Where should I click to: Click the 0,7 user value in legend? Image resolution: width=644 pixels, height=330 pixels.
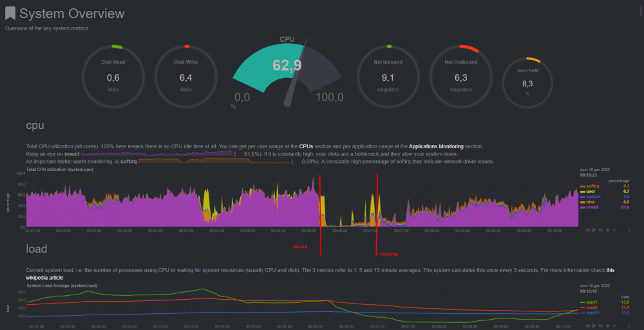628,191
